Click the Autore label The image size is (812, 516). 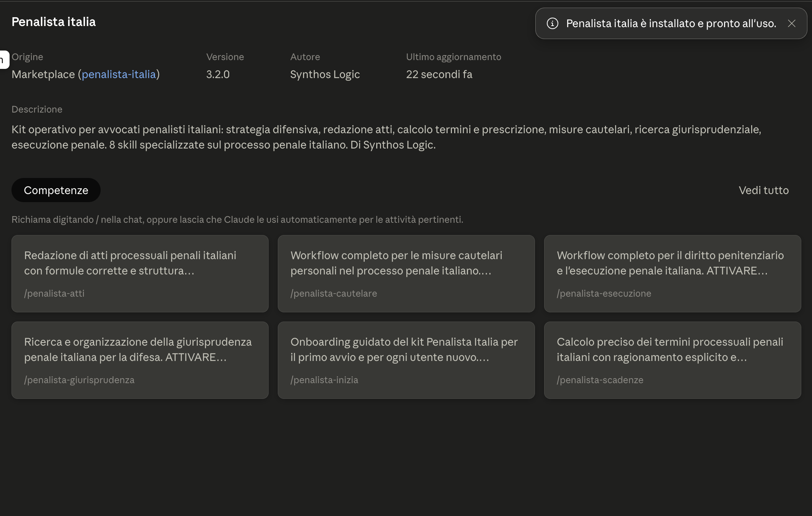pyautogui.click(x=305, y=57)
